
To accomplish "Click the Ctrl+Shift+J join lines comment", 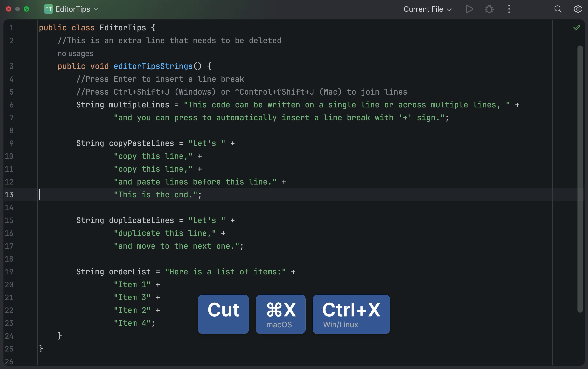I will point(242,92).
